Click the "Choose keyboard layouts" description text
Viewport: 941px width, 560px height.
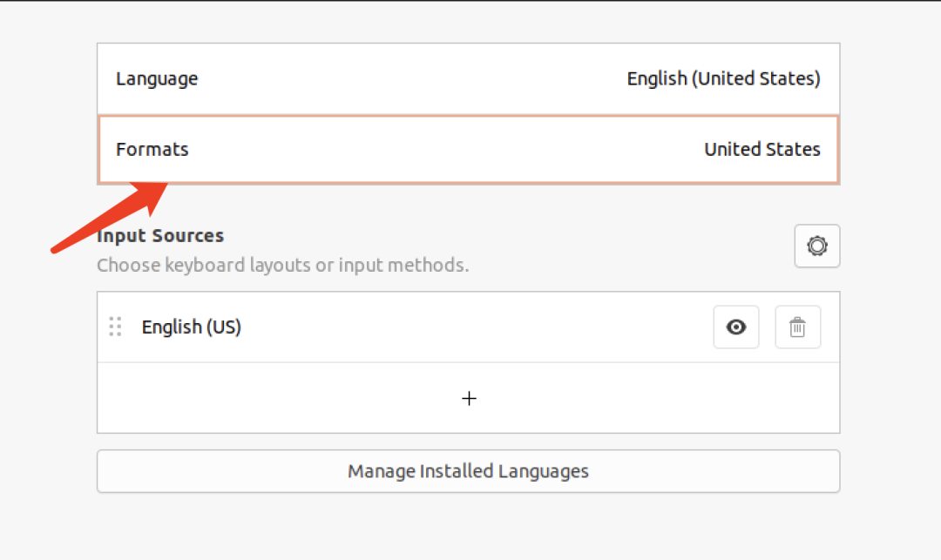[x=282, y=265]
